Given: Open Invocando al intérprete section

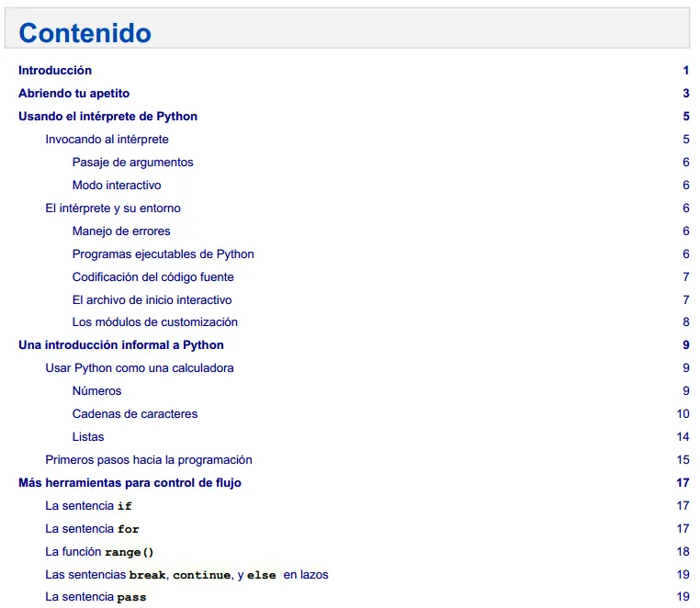Looking at the screenshot, I should 107,140.
